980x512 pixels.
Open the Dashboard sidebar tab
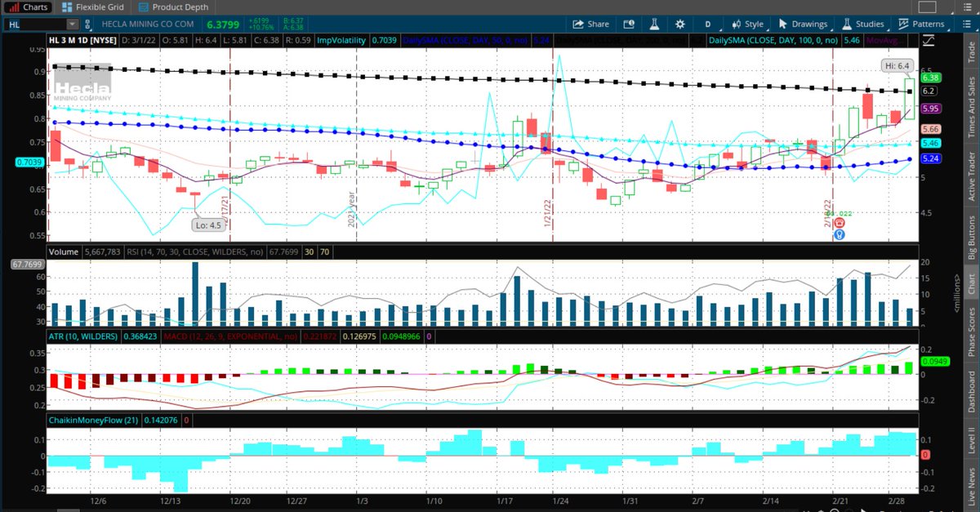coord(970,392)
